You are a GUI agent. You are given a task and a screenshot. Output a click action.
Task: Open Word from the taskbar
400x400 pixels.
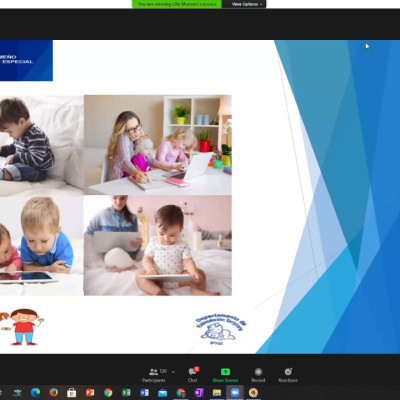(144, 393)
